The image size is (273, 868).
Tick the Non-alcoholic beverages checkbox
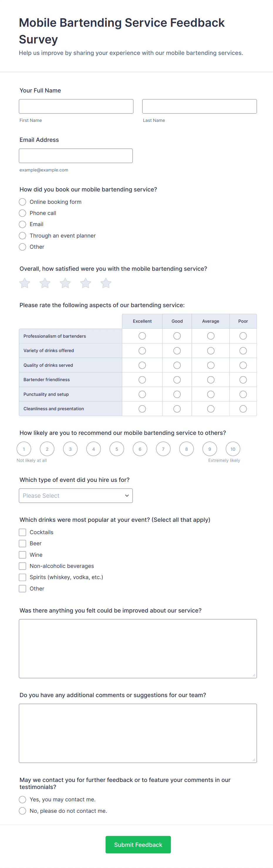click(x=23, y=566)
